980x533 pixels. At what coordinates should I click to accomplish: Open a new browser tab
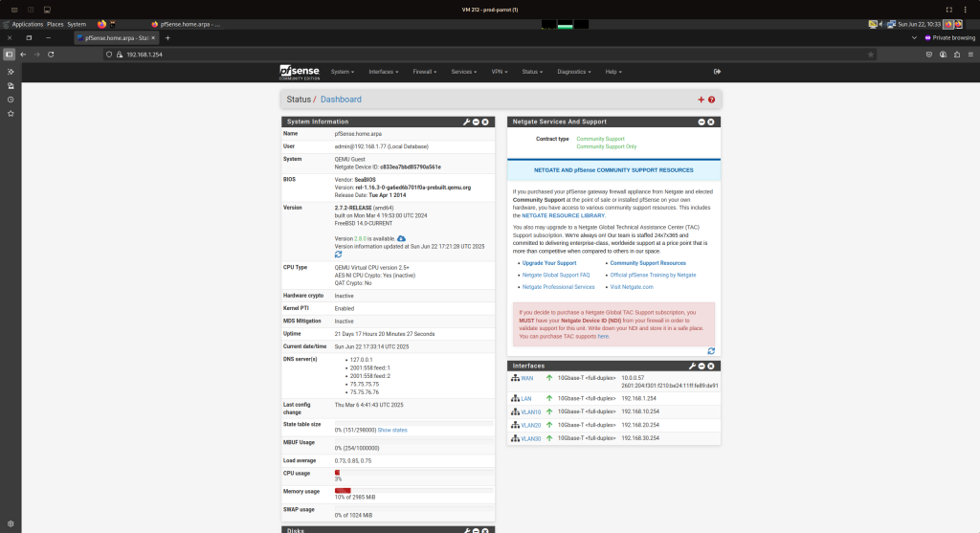pyautogui.click(x=167, y=38)
